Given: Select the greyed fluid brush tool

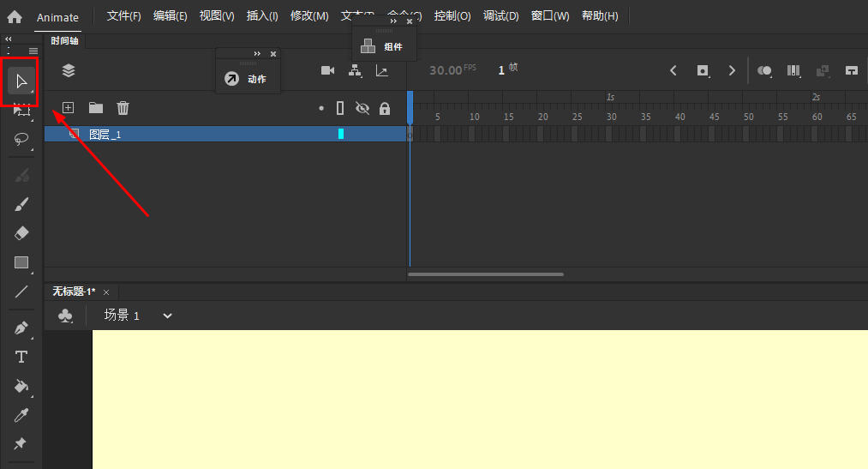Looking at the screenshot, I should click(x=21, y=176).
